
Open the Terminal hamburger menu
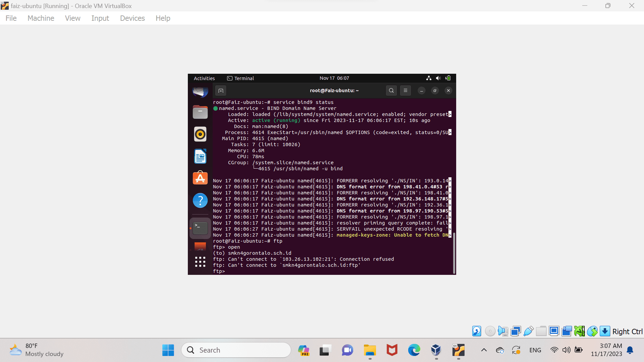[x=405, y=90]
